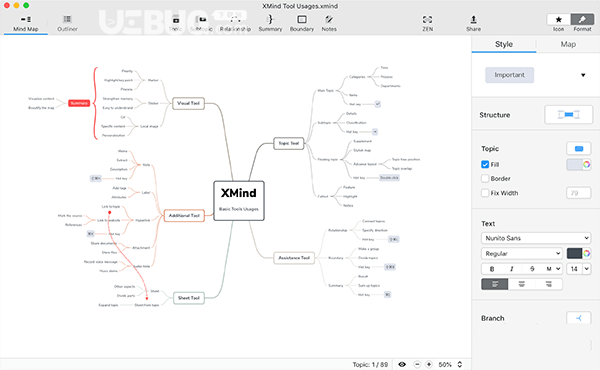
Task: Select the Boundary subtopic under Assistance Tool
Action: tap(336, 258)
